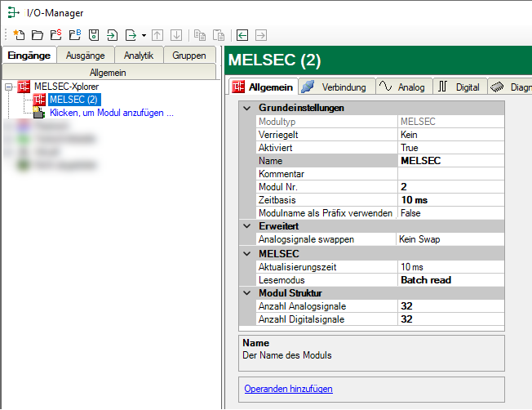The image size is (532, 410).
Task: Select MELSEC-Xplorer in the tree
Action: pos(67,87)
